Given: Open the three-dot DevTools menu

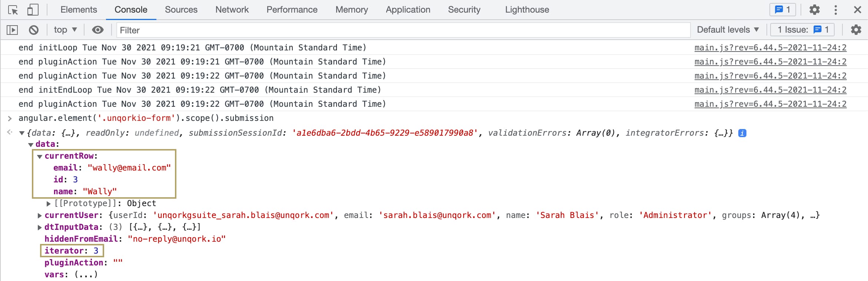Looking at the screenshot, I should pyautogui.click(x=836, y=10).
